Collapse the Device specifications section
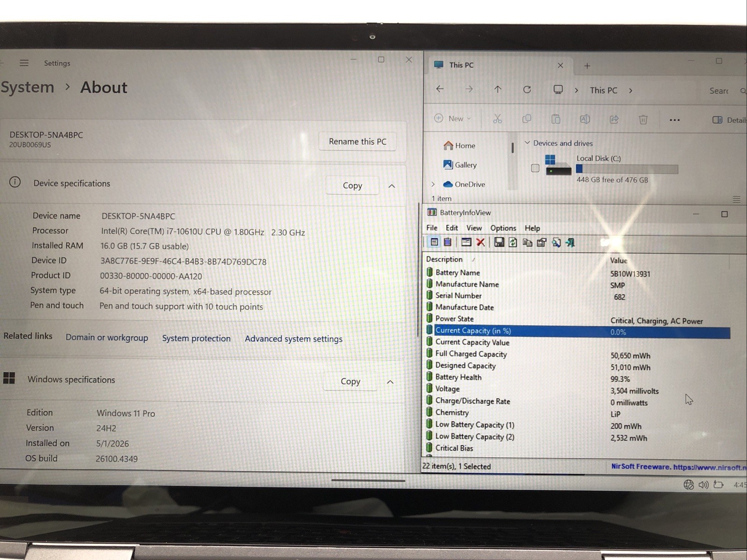Viewport: 747px width, 560px height. [391, 186]
